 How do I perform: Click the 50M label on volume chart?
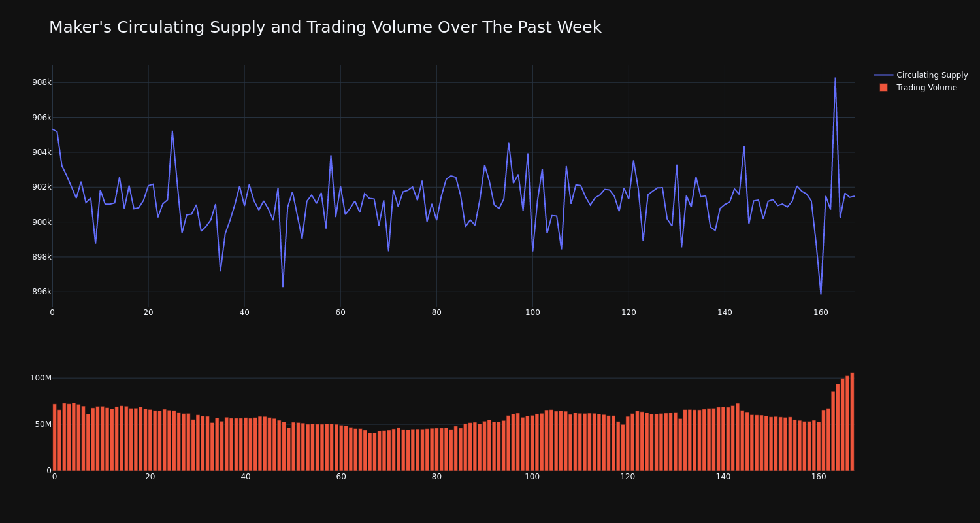pos(42,424)
